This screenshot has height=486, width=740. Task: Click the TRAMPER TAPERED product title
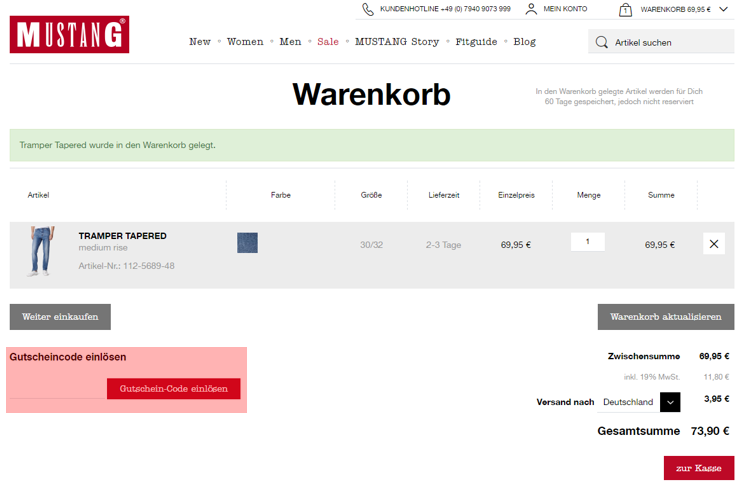tap(122, 235)
